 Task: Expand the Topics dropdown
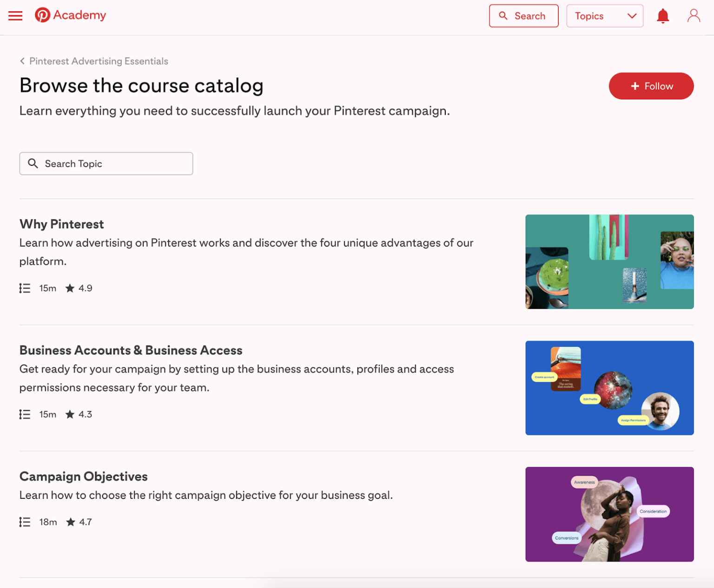(x=604, y=16)
